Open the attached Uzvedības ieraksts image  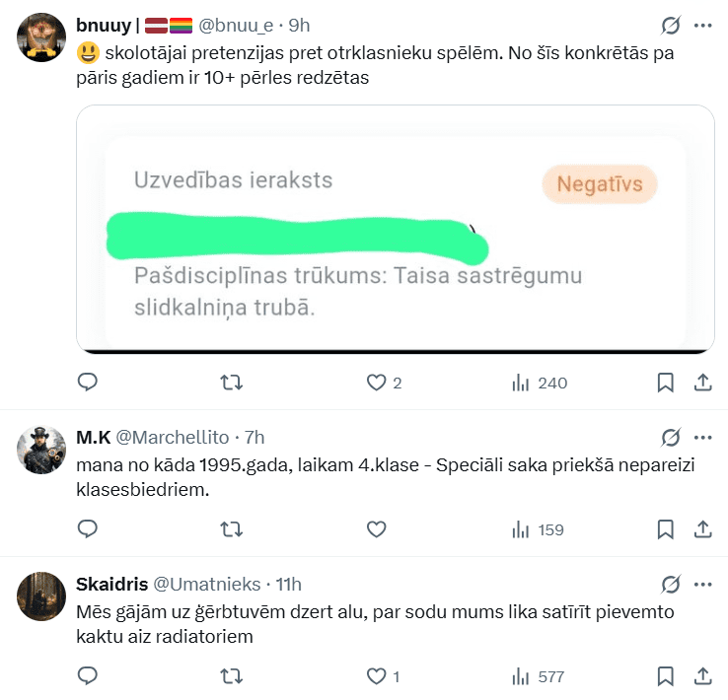click(395, 229)
